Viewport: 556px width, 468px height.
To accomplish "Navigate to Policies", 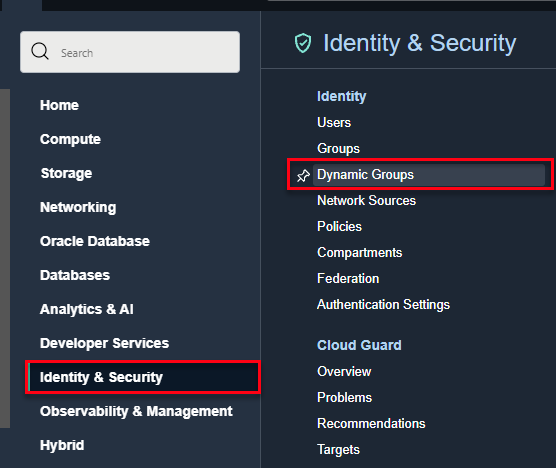I will coord(339,227).
